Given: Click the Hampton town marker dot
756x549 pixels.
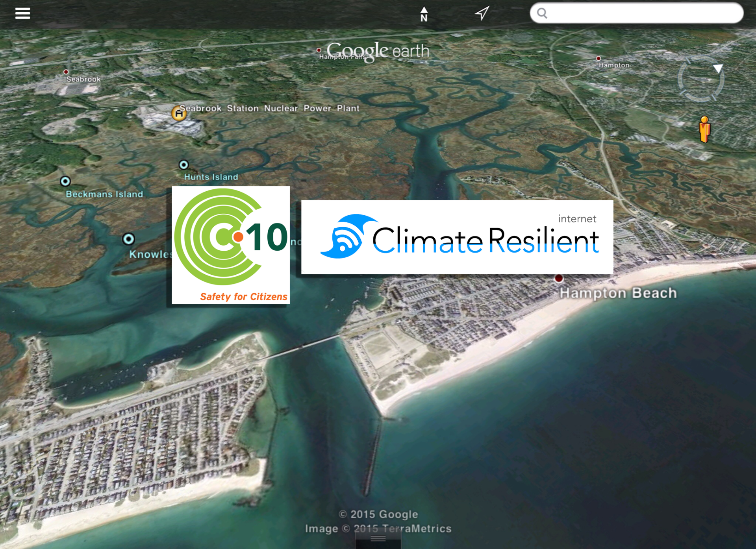Looking at the screenshot, I should click(x=598, y=58).
